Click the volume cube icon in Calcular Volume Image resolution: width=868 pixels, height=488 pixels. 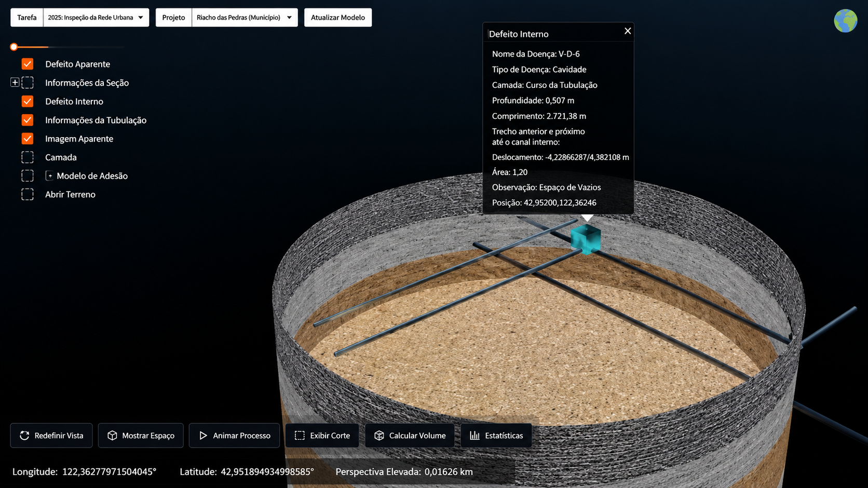coord(379,436)
